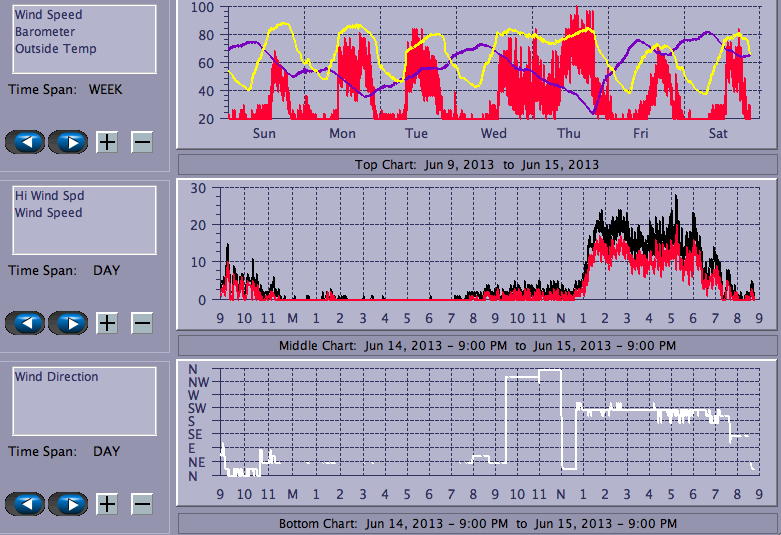
Task: Click the top chart forward arrow button
Action: [68, 142]
